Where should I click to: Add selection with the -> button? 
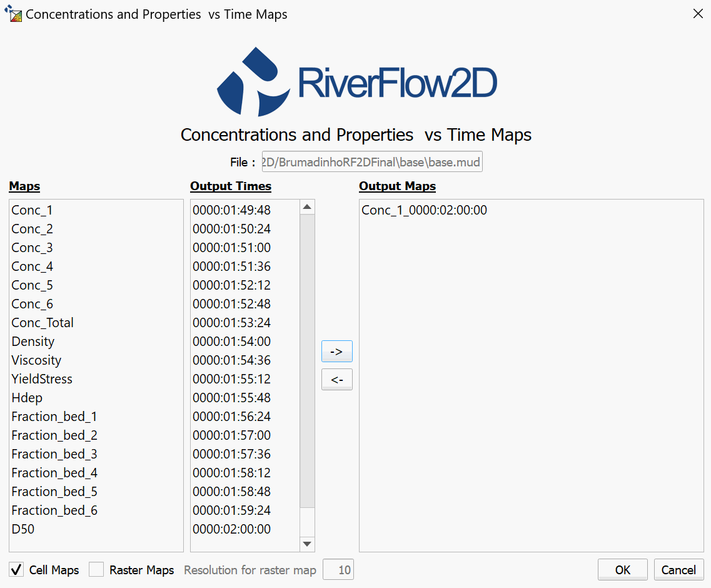(336, 352)
